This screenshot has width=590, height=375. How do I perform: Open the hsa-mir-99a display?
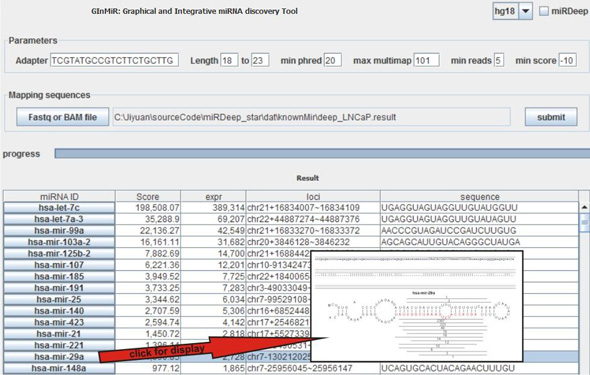[x=59, y=231]
